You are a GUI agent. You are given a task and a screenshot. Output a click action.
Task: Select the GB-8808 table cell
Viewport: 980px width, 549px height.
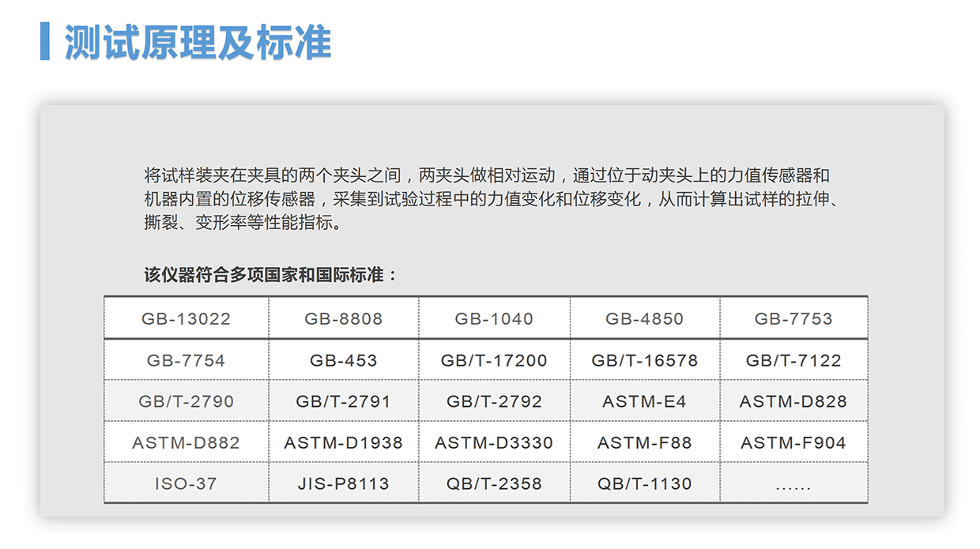344,319
